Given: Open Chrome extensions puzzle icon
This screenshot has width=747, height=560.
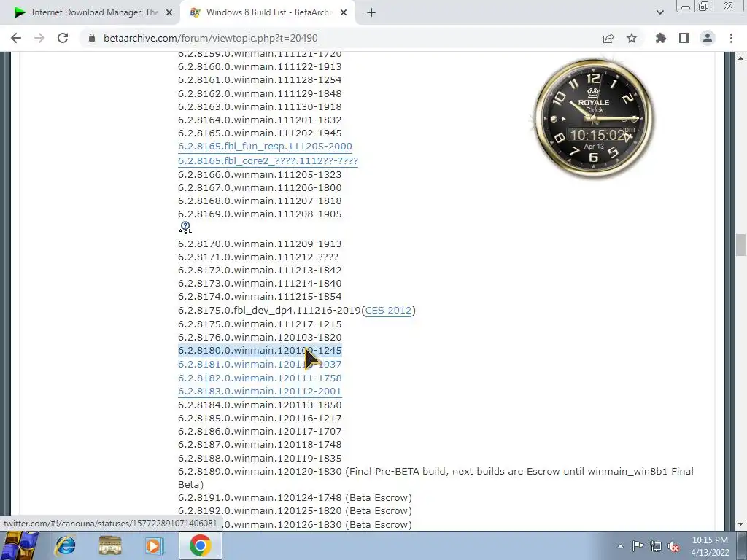Looking at the screenshot, I should (x=661, y=38).
